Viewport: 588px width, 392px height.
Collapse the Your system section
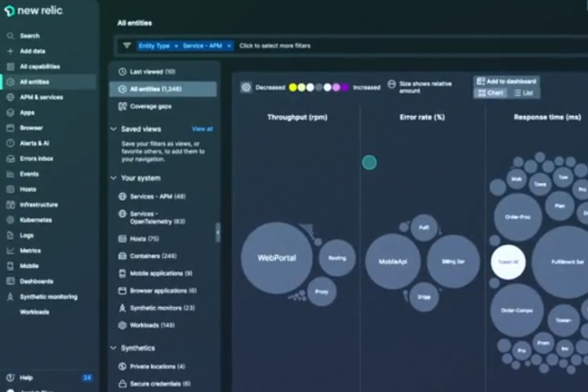coord(113,178)
